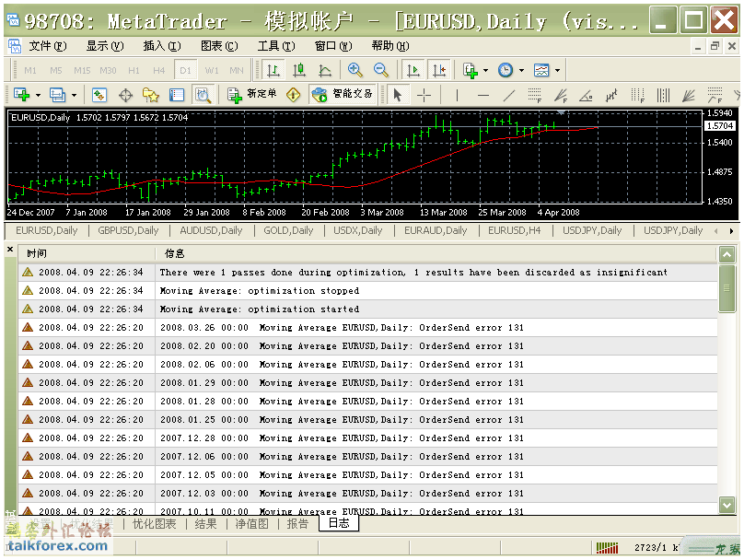Click the 新定单 new order button

click(x=252, y=95)
